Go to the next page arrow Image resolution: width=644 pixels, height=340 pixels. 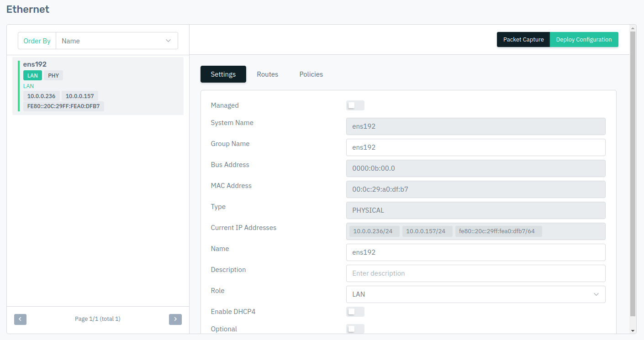pyautogui.click(x=175, y=319)
